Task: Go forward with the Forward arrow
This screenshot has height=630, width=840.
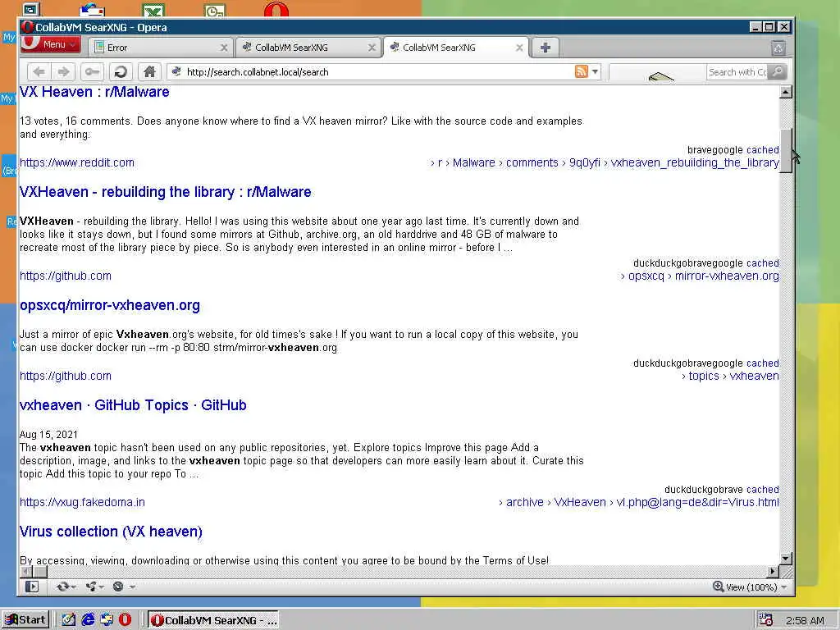Action: (x=64, y=72)
